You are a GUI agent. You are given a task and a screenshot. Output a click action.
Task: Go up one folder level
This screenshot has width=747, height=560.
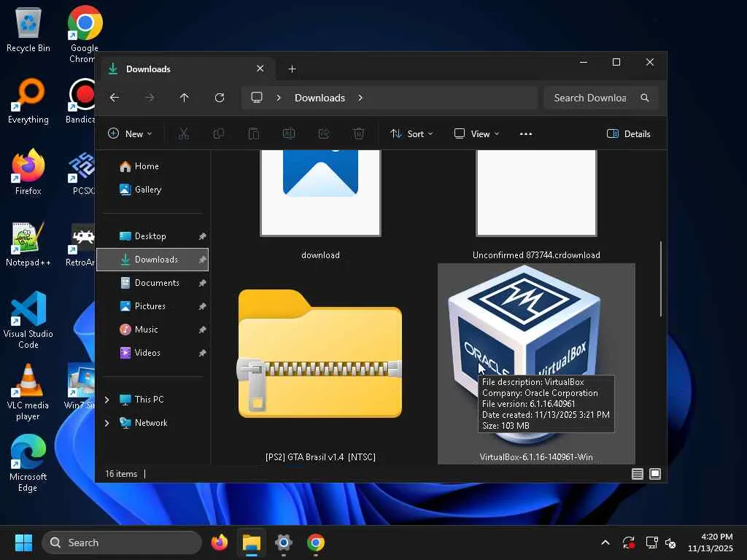(185, 98)
